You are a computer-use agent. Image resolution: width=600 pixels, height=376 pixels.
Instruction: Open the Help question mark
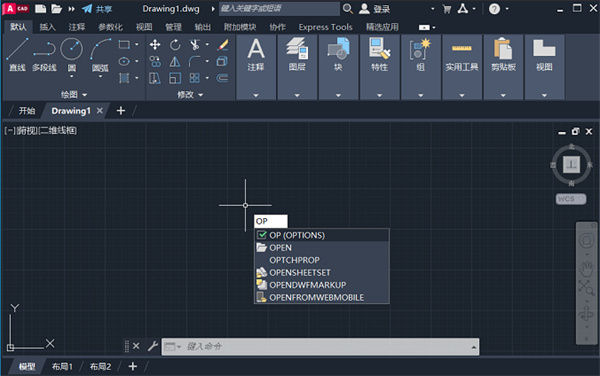[494, 9]
